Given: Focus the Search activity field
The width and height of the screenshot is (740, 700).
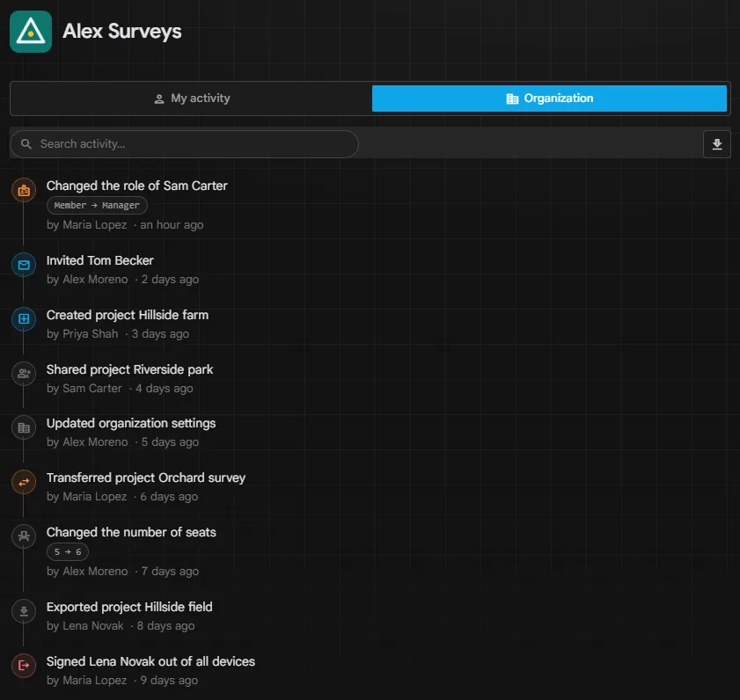Looking at the screenshot, I should click(184, 144).
